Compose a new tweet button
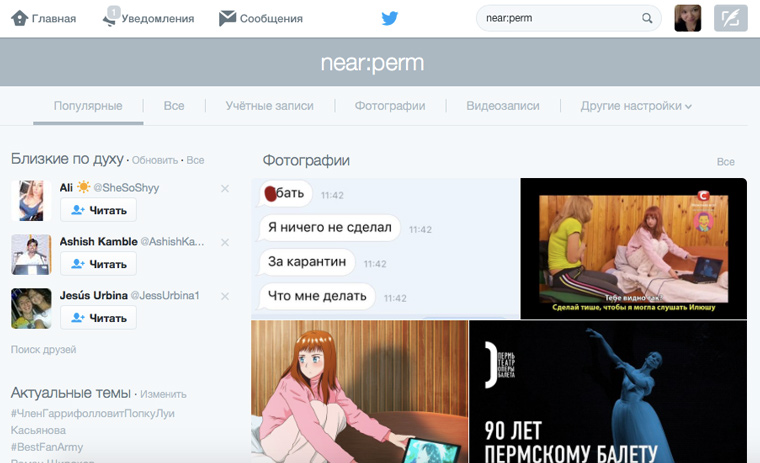 click(x=730, y=18)
